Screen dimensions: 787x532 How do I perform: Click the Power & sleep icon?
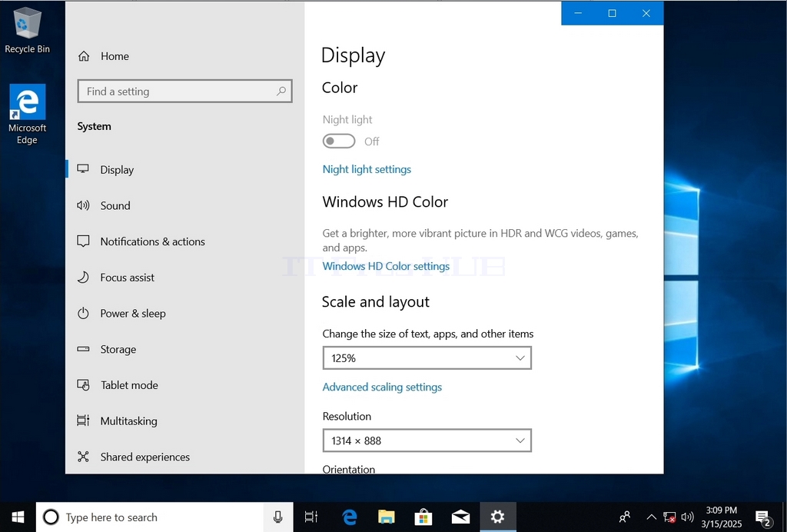[x=83, y=313]
